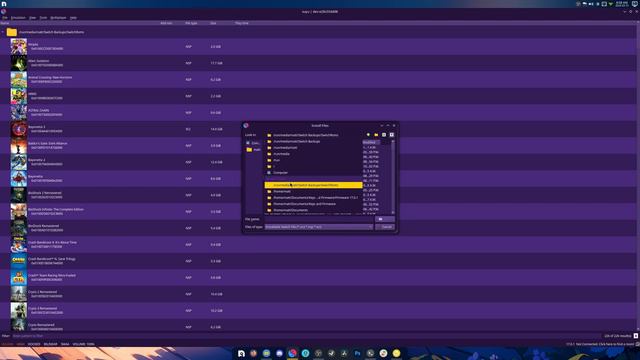Click the Alien: Isolation cover thumbnail
The image size is (640, 360).
[18, 63]
